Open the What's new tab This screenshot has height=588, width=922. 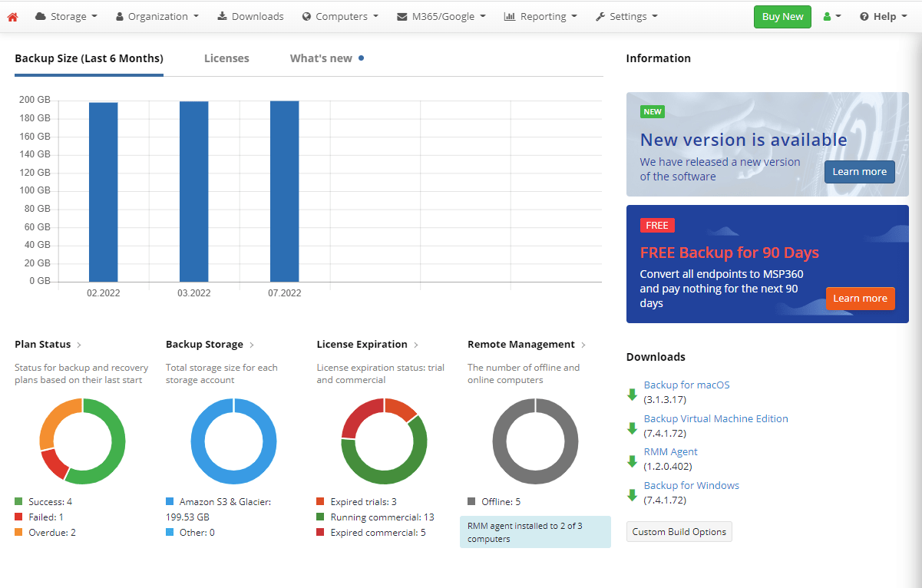click(322, 58)
